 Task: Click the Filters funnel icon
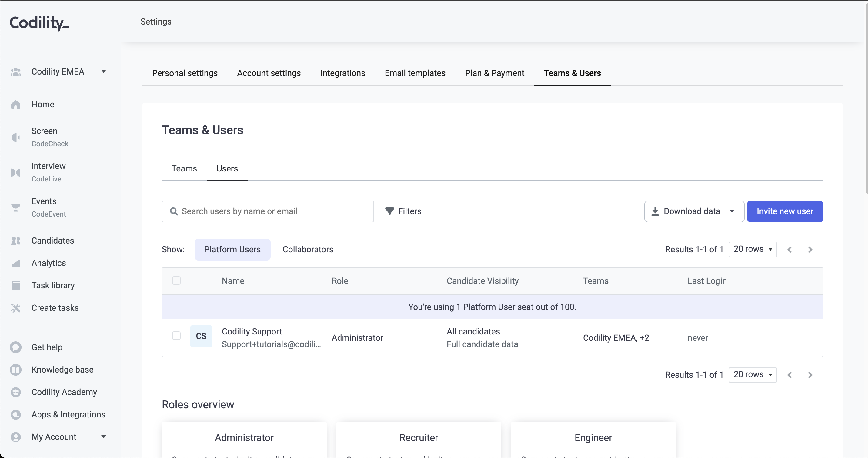point(389,211)
